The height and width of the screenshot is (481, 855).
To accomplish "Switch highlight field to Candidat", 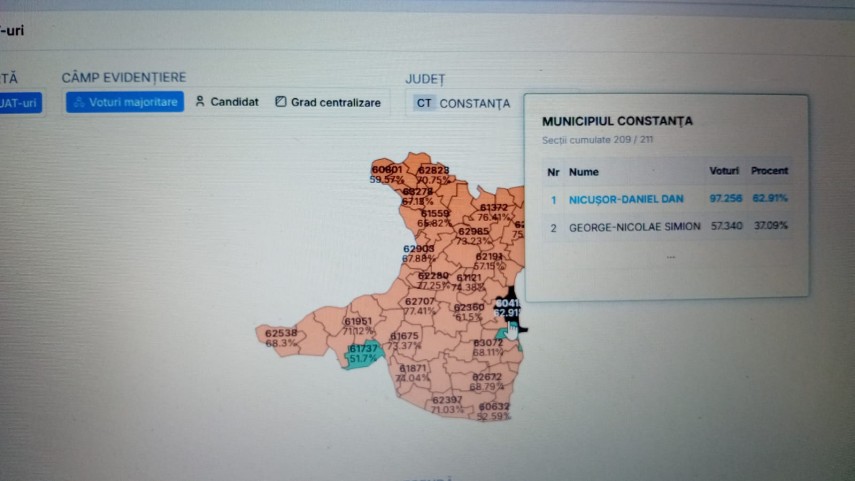I will click(227, 102).
